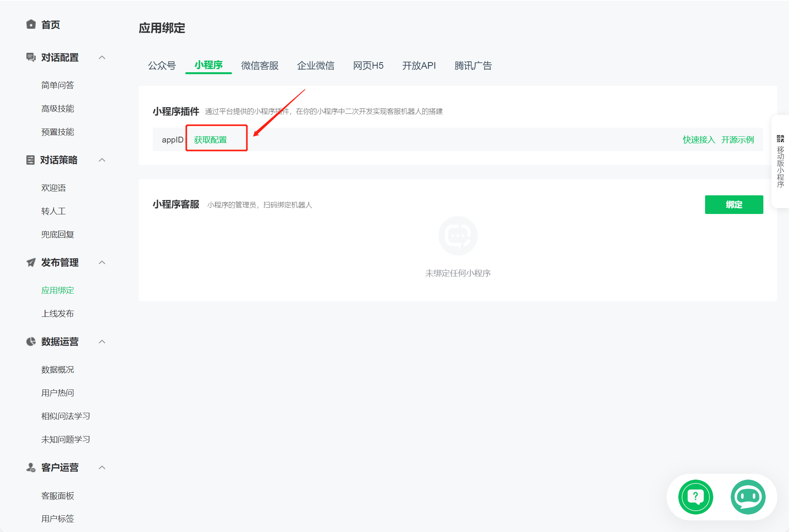Collapse the 数据运营 section
The height and width of the screenshot is (532, 789).
[102, 341]
